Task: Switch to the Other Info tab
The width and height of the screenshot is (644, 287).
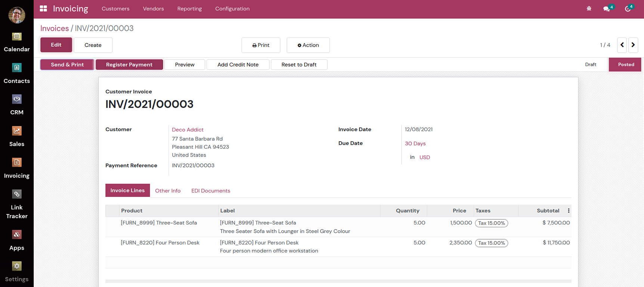Action: click(168, 191)
